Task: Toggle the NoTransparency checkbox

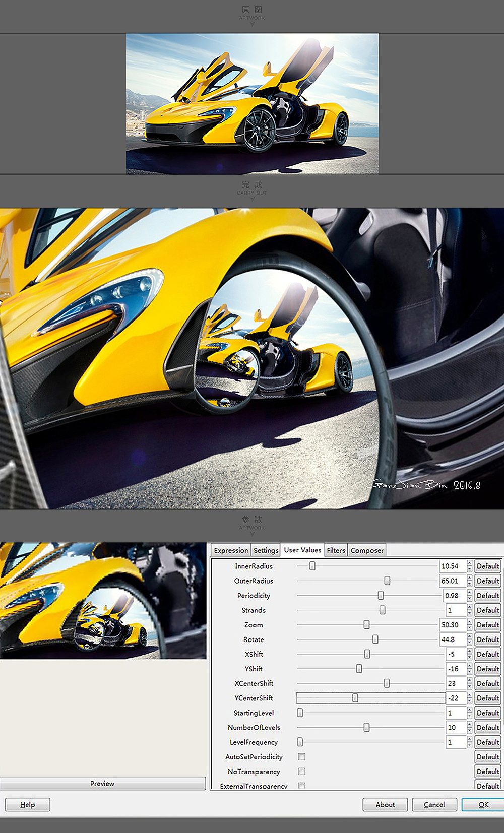Action: pyautogui.click(x=301, y=772)
